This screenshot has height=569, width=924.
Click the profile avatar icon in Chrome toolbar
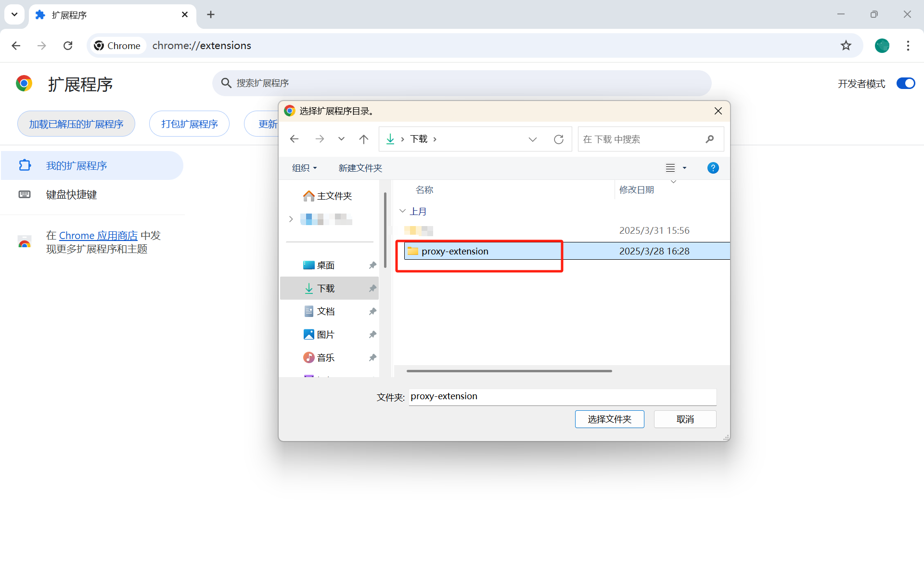882,46
